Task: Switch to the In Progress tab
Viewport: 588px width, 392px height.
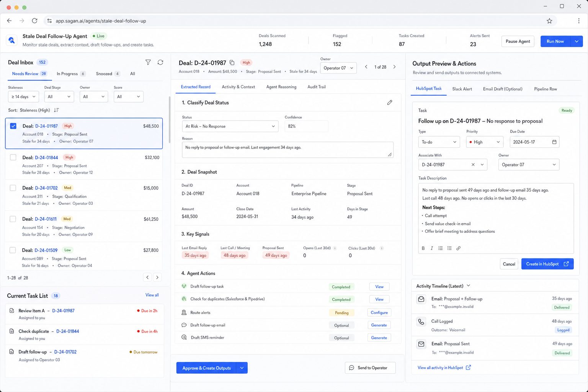Action: coord(71,74)
